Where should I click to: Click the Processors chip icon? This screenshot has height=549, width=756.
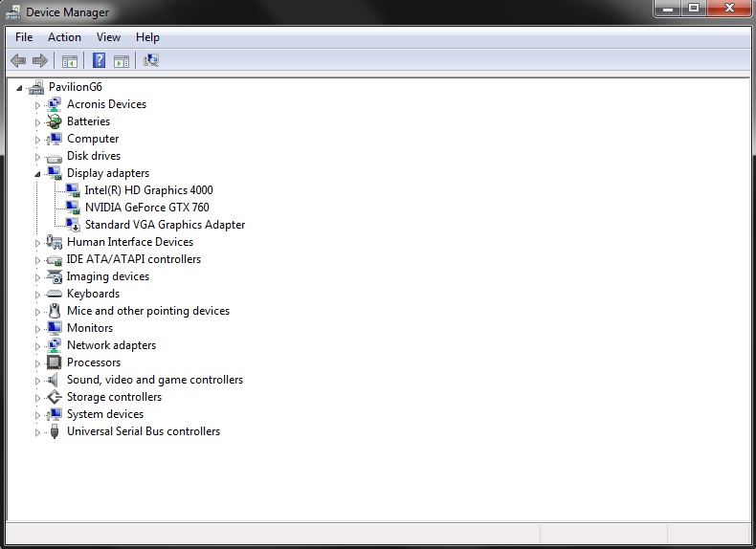coord(54,362)
